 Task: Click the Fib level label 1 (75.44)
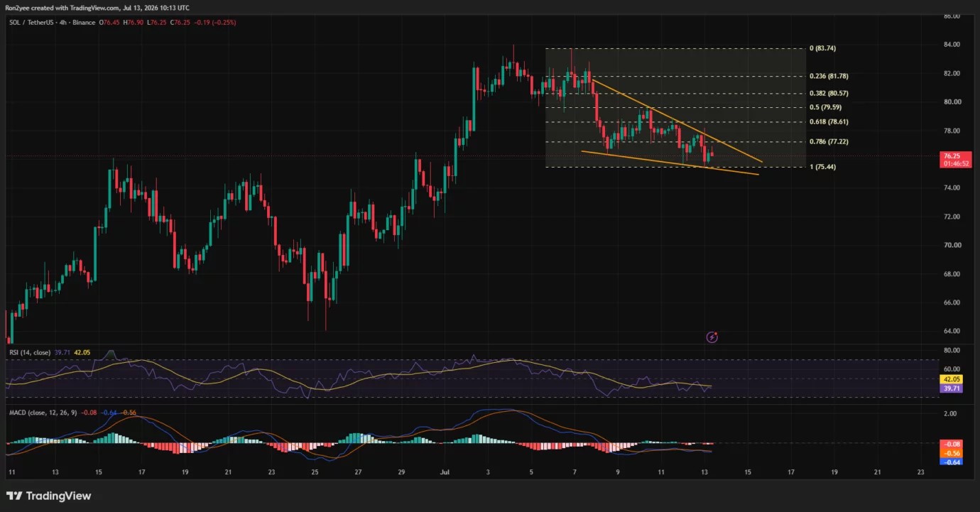[824, 167]
